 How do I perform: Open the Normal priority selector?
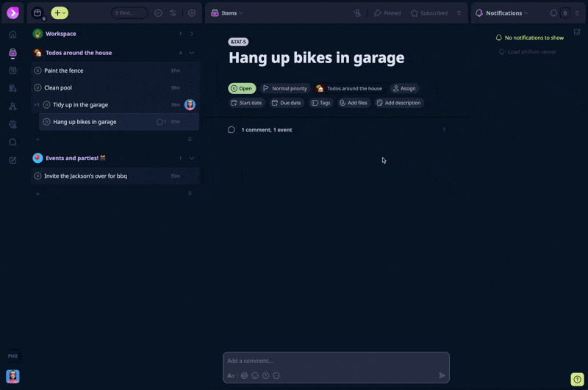tap(285, 88)
